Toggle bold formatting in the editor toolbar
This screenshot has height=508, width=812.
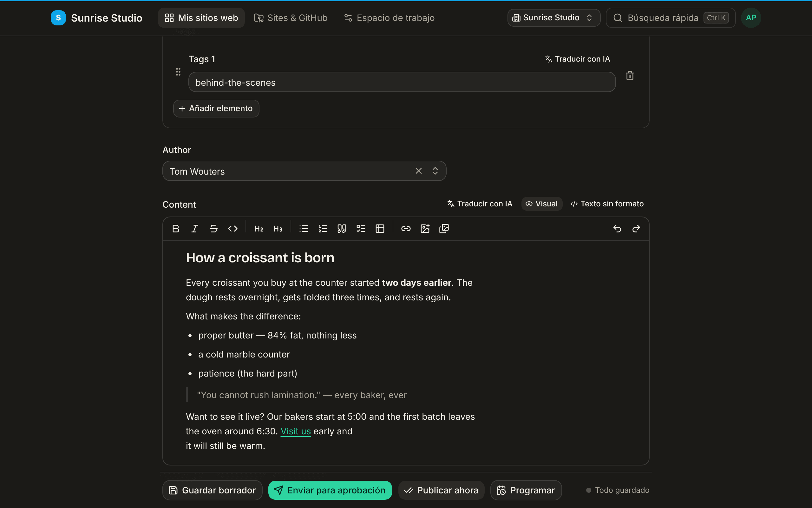click(x=175, y=229)
